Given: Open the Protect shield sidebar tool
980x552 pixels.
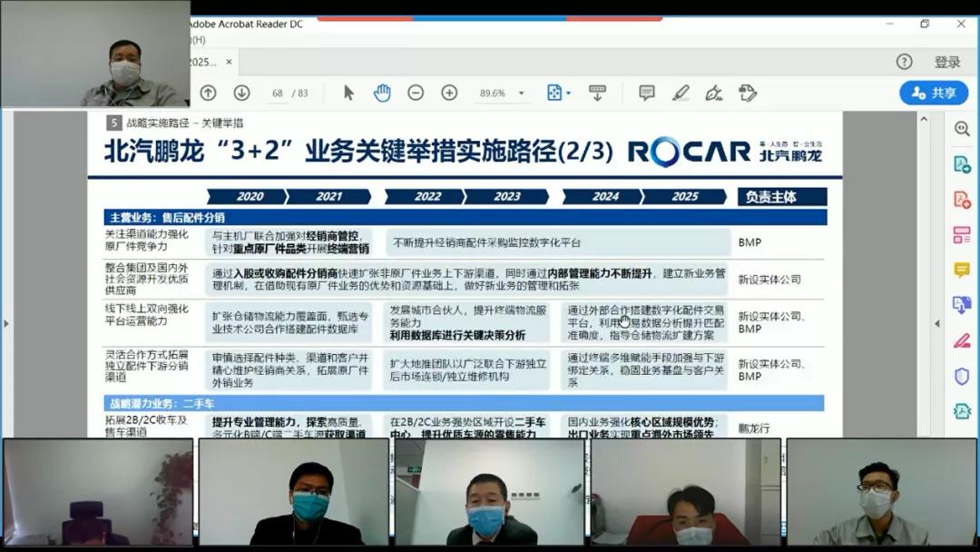Looking at the screenshot, I should click(962, 377).
